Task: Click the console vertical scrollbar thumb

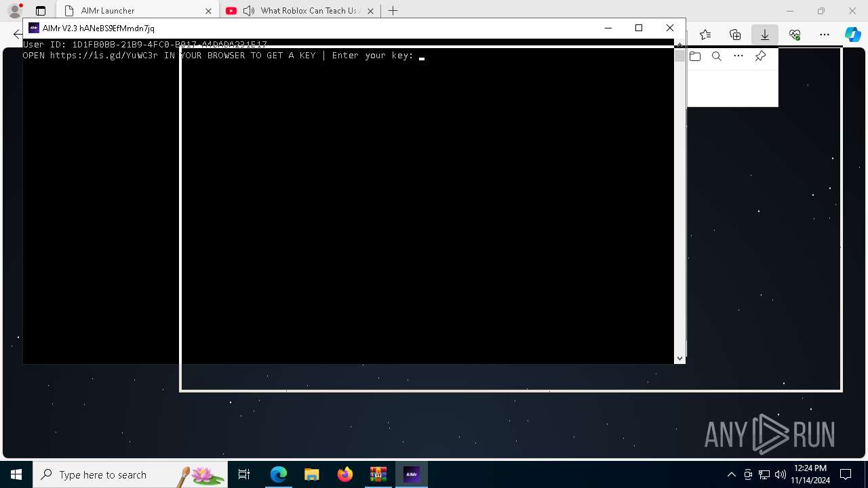Action: [x=679, y=56]
